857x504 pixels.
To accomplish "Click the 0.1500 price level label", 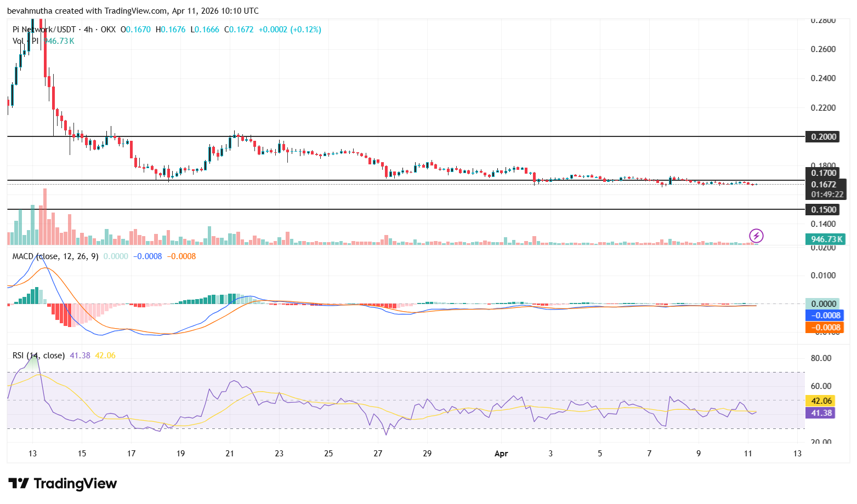I will point(823,209).
